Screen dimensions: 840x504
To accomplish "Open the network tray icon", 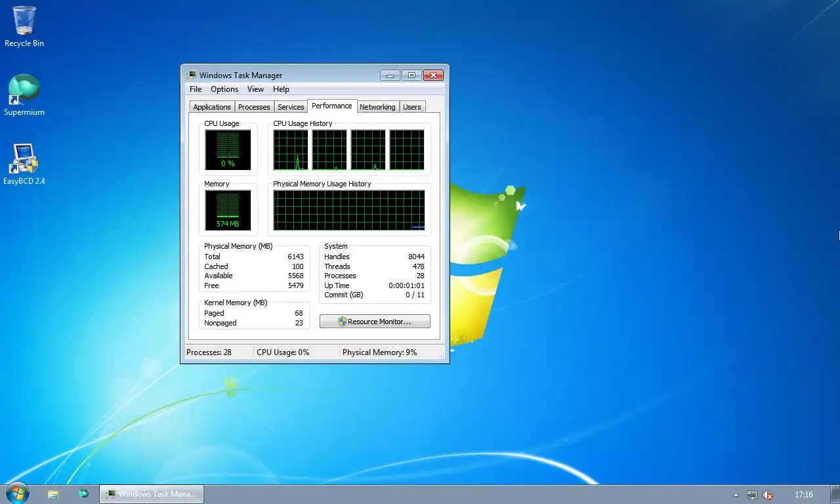I will click(752, 495).
